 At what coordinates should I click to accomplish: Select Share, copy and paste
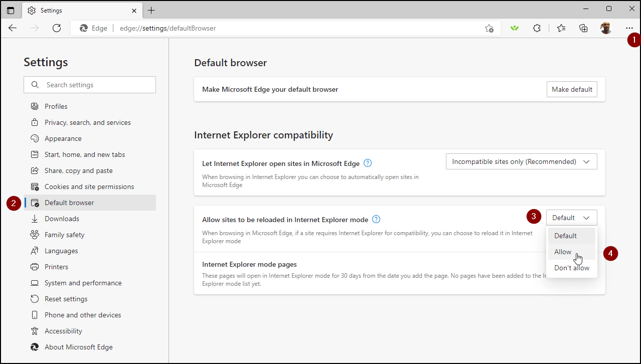(90, 170)
